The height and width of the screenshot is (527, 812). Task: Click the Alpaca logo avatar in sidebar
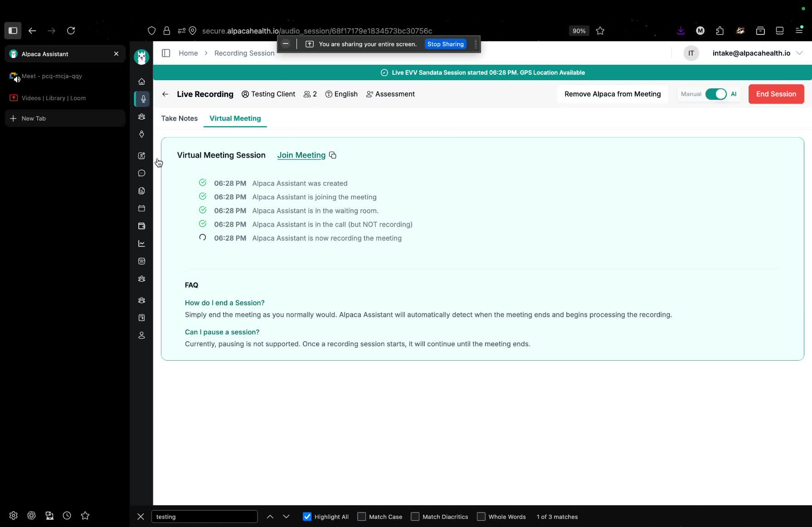click(141, 57)
